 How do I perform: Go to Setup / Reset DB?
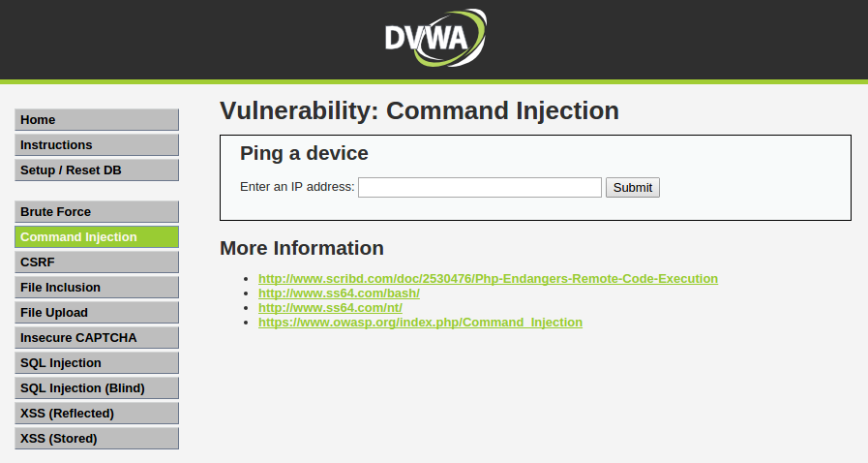(97, 170)
